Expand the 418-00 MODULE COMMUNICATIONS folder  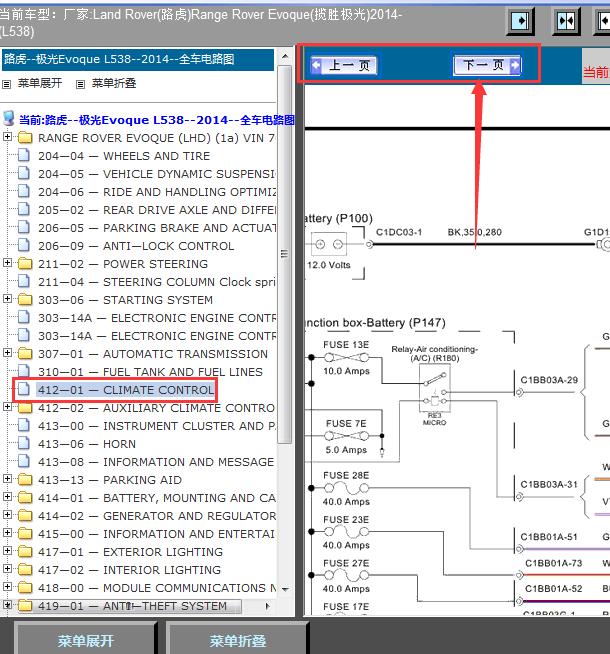point(7,586)
